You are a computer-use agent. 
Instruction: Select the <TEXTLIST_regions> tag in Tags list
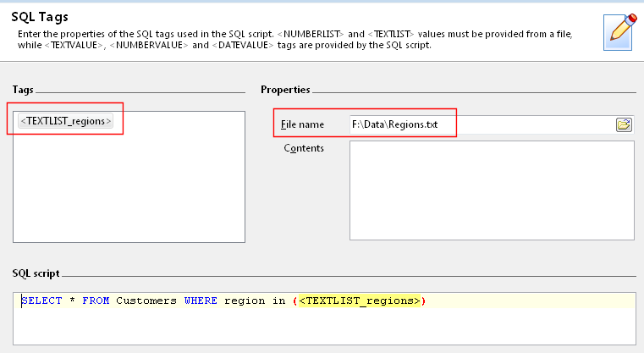click(66, 121)
